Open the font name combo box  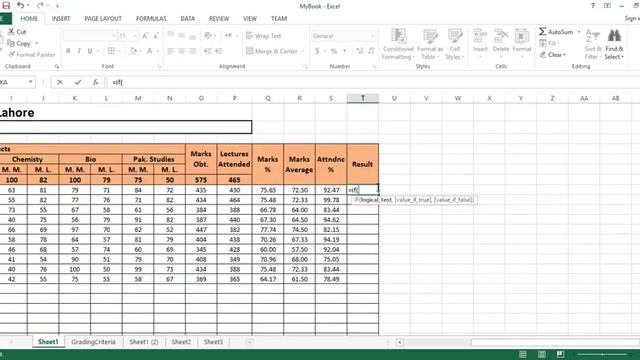pos(90,36)
